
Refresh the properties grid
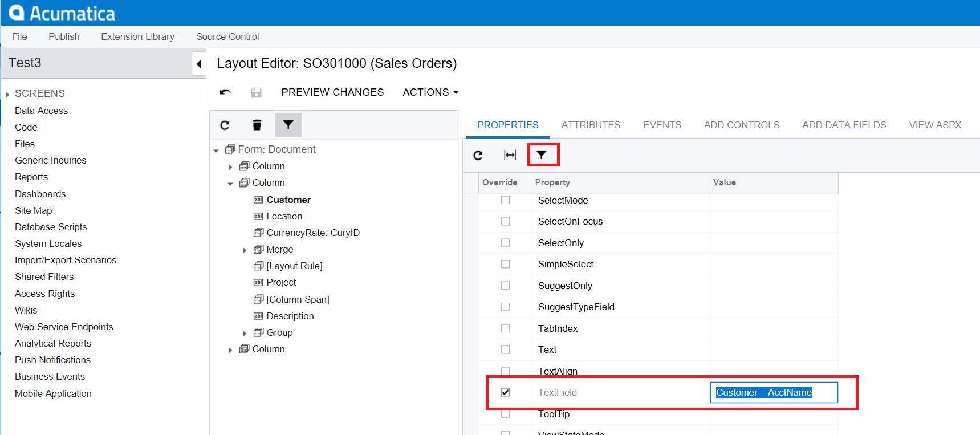(478, 155)
